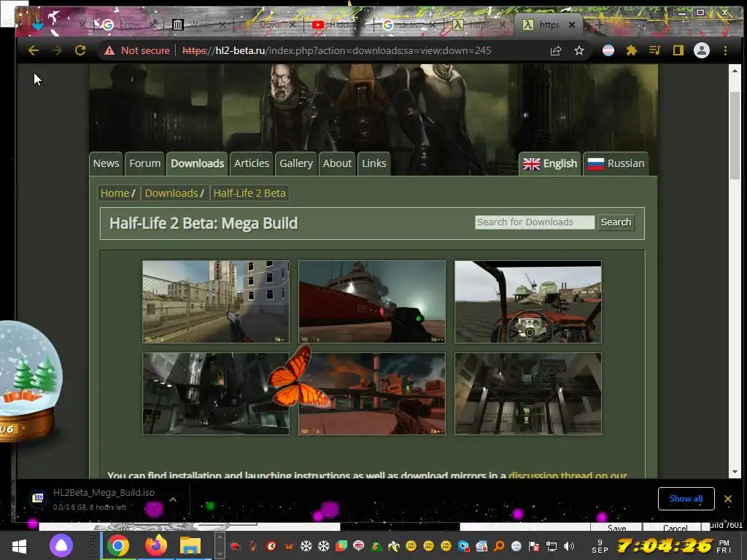Open the volume speaker tray icon
This screenshot has width=747, height=560.
tap(569, 546)
